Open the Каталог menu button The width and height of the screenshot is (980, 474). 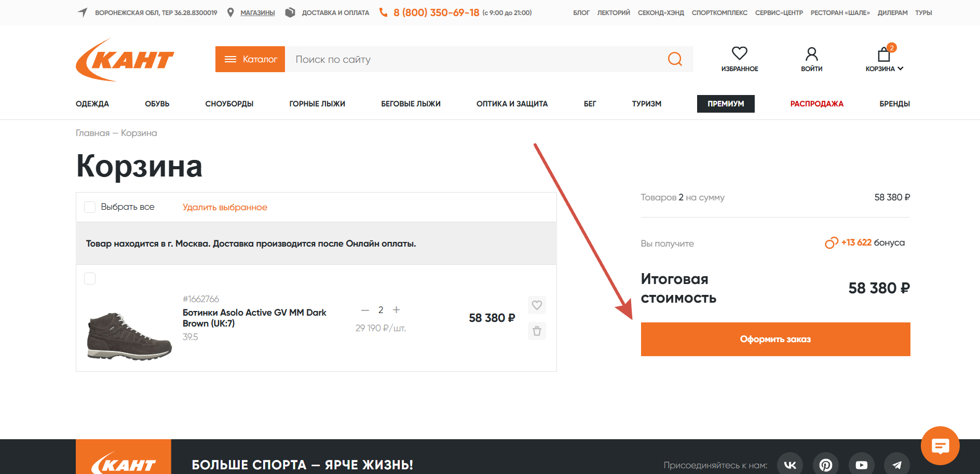pyautogui.click(x=250, y=59)
